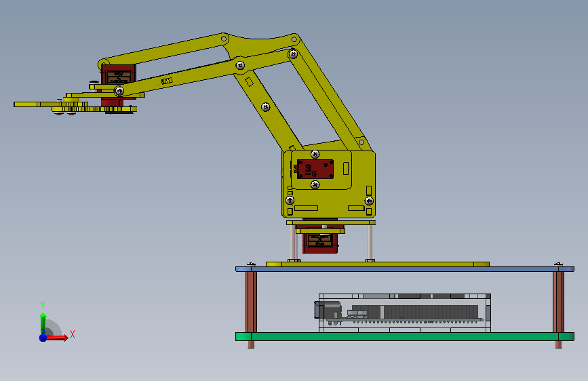The width and height of the screenshot is (588, 381).
Task: Select the lower-right housing corner screw
Action: point(369,201)
